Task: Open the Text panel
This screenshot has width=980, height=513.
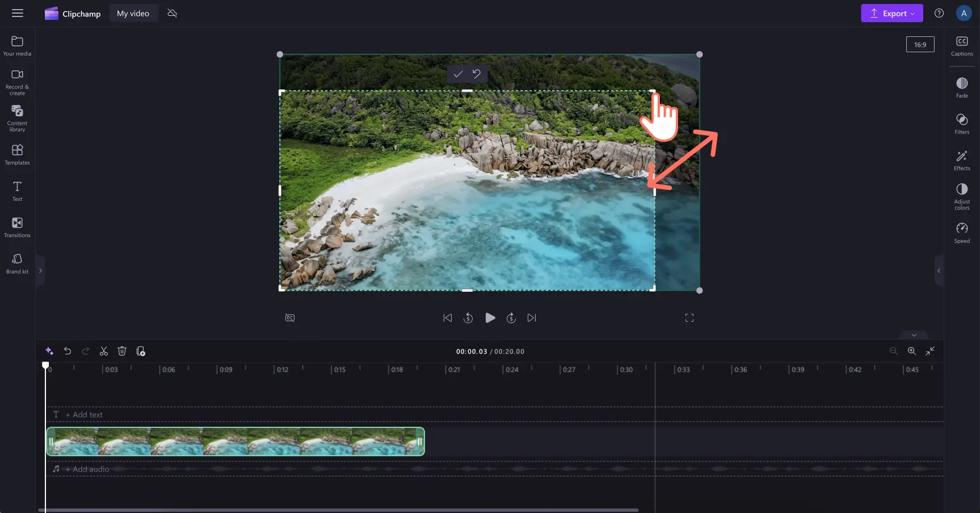Action: coord(17,191)
